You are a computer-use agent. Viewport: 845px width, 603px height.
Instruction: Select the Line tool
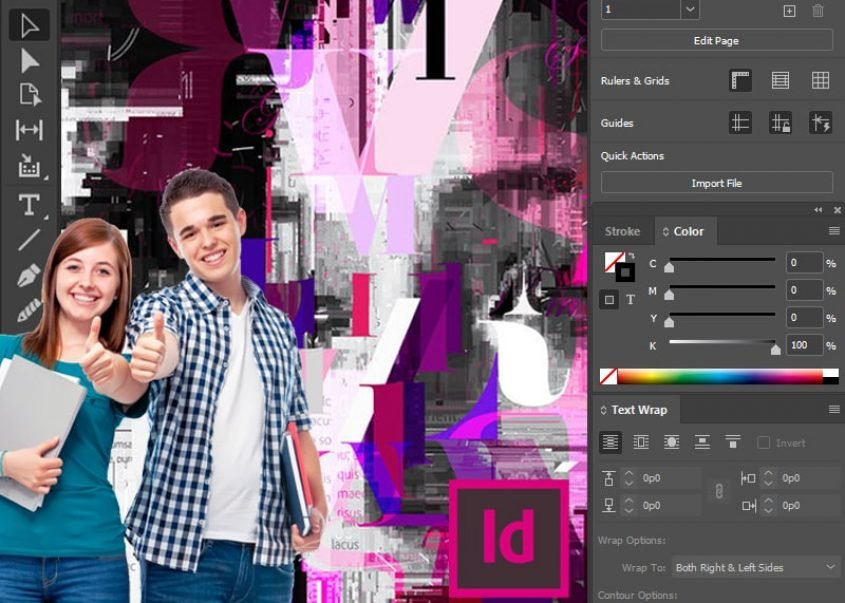pyautogui.click(x=29, y=240)
